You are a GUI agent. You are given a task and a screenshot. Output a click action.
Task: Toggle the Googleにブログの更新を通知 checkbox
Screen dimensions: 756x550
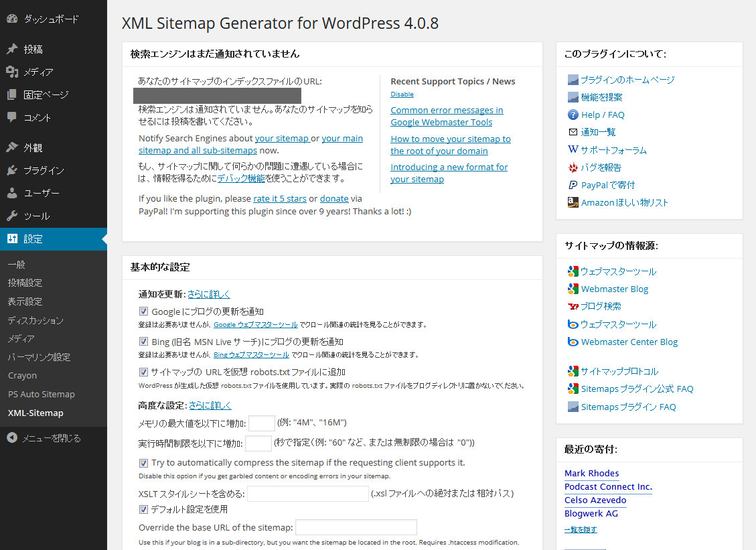143,312
